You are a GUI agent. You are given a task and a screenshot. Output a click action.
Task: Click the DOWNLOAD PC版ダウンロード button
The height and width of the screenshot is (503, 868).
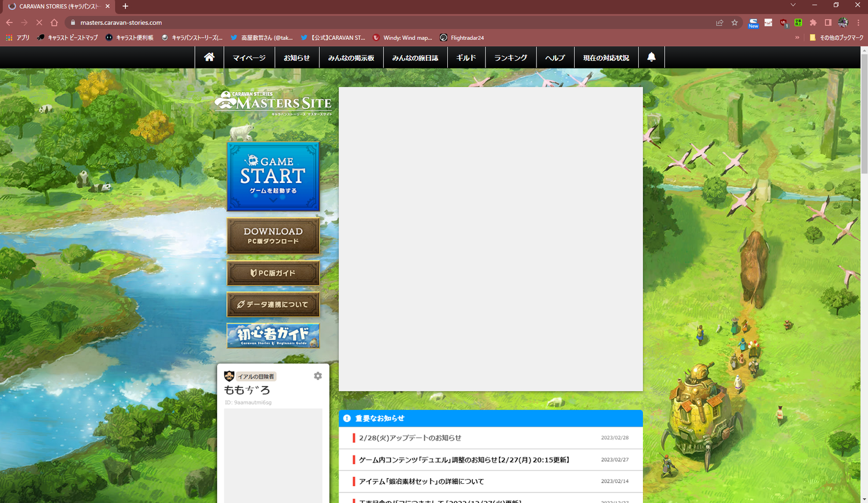click(273, 236)
